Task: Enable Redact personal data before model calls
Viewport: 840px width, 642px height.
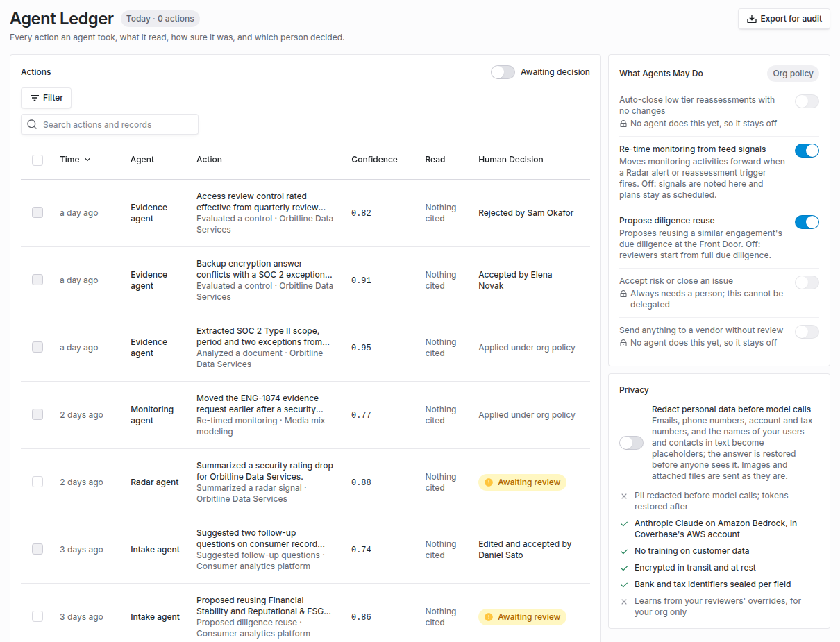Action: [x=631, y=443]
